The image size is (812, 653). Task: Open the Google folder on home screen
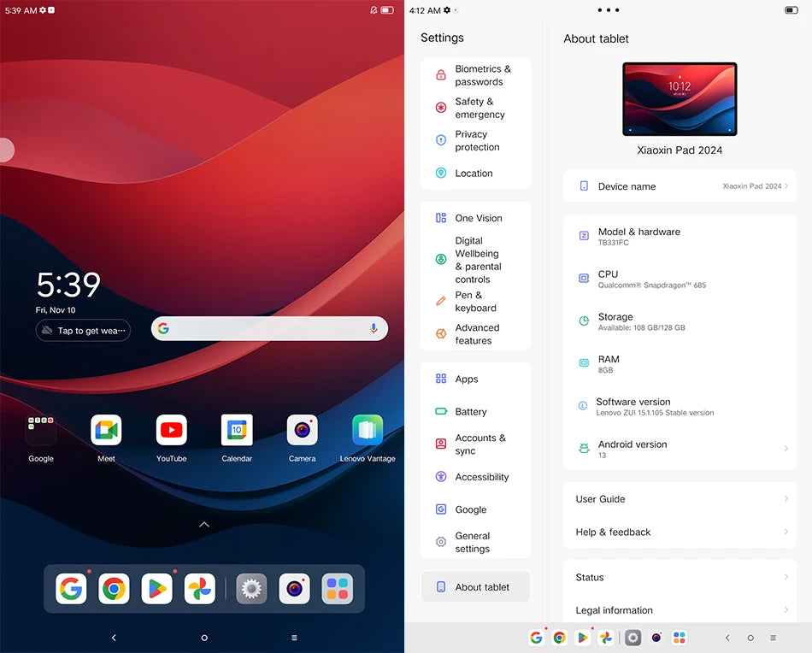(41, 431)
